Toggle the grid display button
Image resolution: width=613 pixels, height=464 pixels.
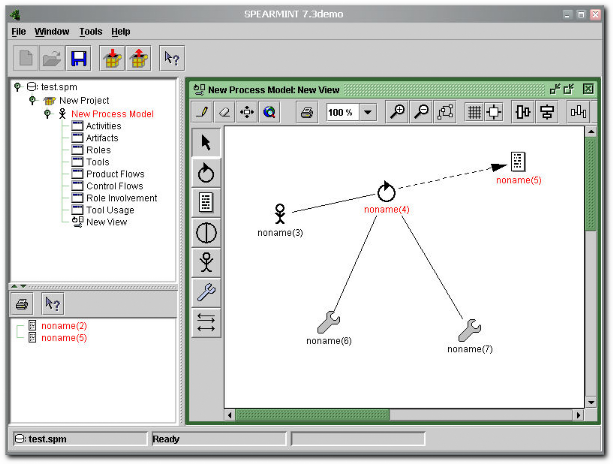coord(474,112)
